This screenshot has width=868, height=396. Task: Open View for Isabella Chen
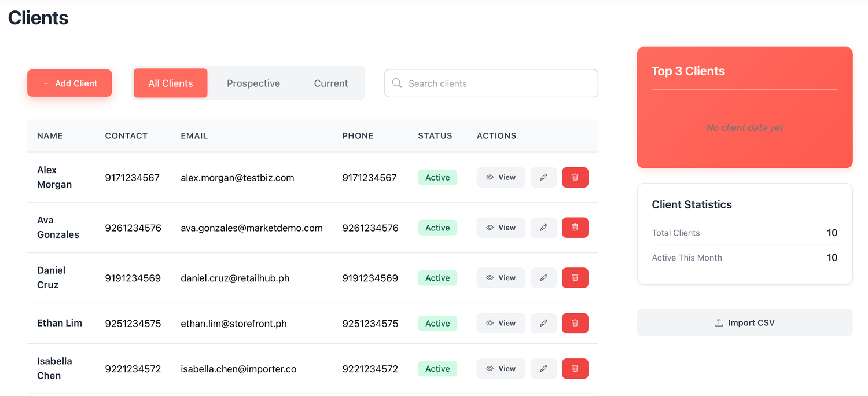click(501, 368)
